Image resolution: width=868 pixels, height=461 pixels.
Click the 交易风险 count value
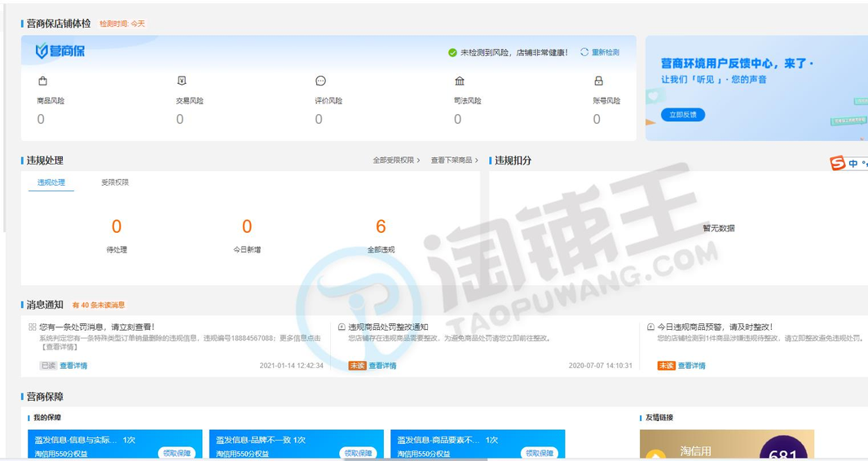pyautogui.click(x=179, y=119)
